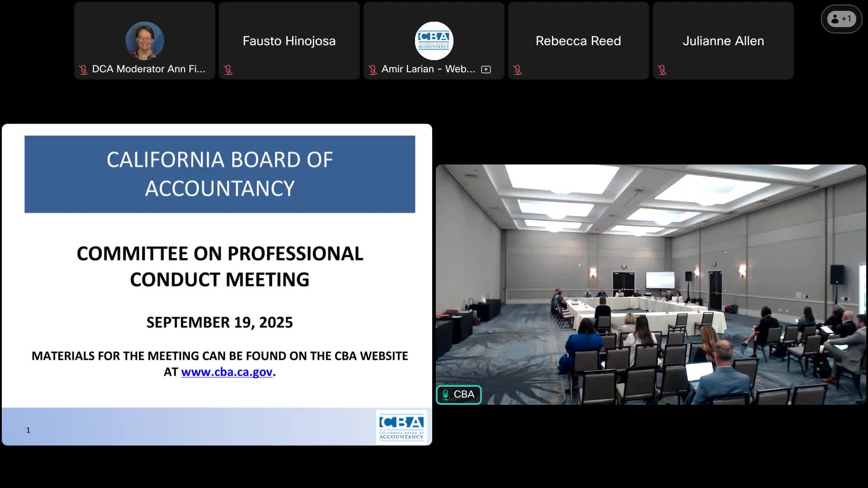Click Rebecca Reed's muted microphone icon
Image resolution: width=868 pixels, height=488 pixels.
click(x=517, y=70)
